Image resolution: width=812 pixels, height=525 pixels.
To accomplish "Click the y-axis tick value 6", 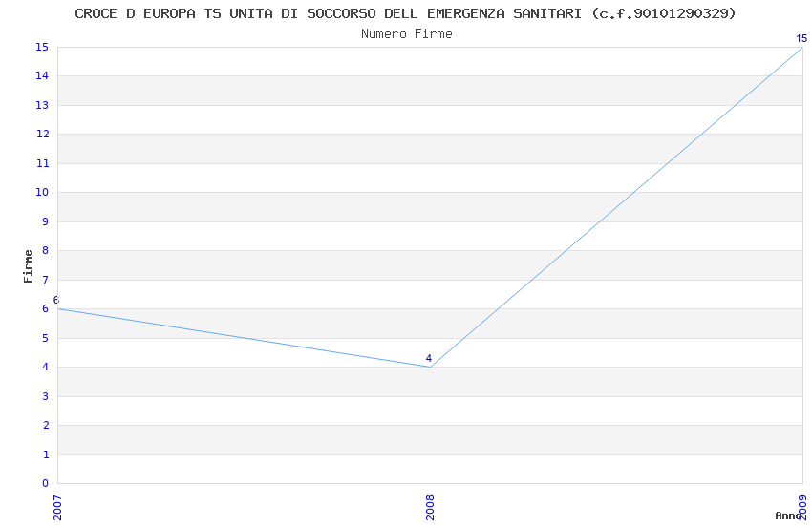I will 46,308.
